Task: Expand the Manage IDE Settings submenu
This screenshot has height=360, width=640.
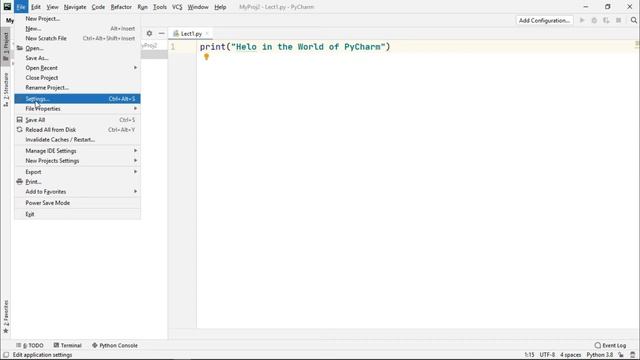Action: pyautogui.click(x=78, y=151)
